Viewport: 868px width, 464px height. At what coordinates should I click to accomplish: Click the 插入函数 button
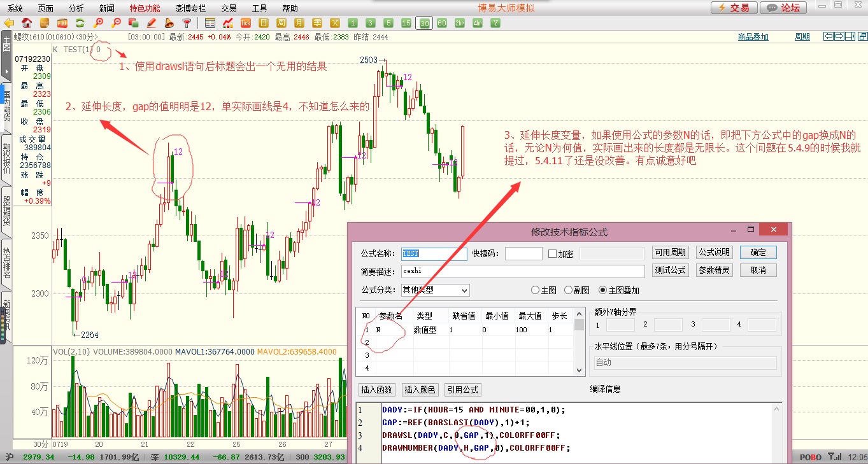click(377, 390)
